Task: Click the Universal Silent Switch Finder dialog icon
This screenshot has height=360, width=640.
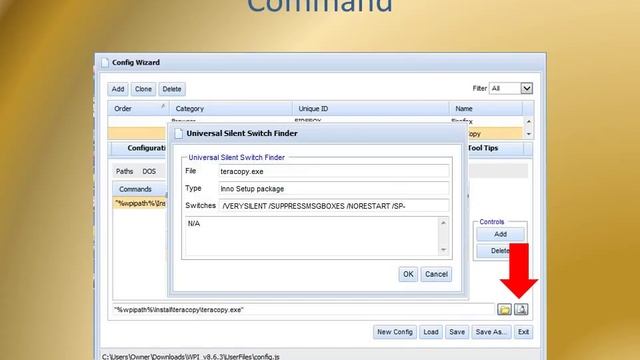Action: [x=179, y=133]
